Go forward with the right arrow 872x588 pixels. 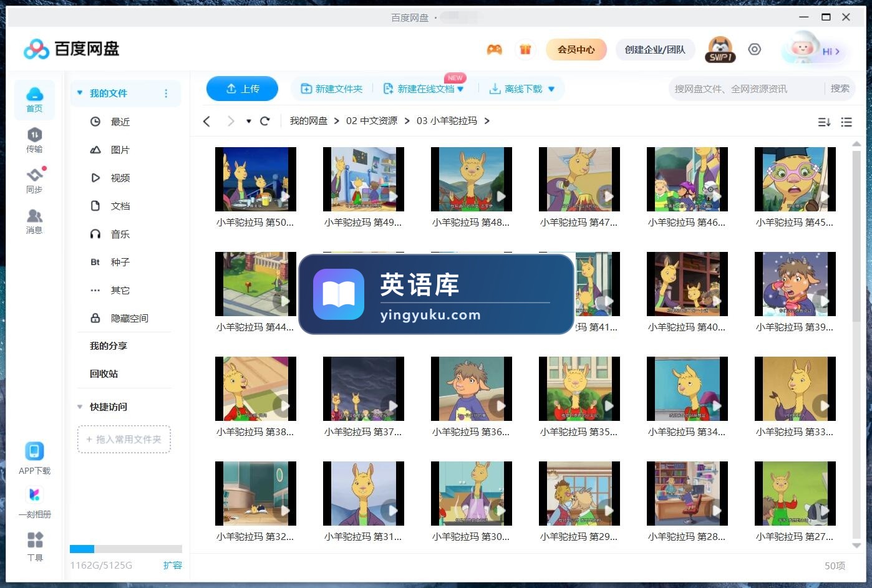pyautogui.click(x=231, y=121)
